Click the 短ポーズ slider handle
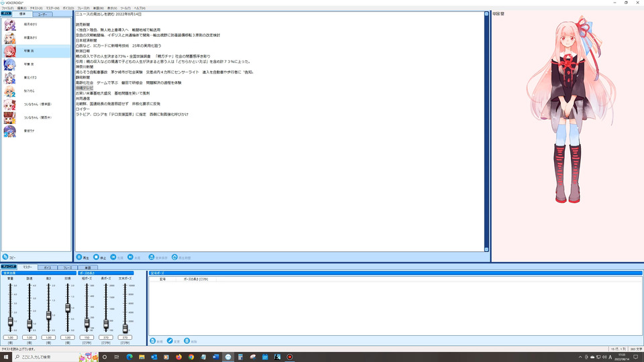Image resolution: width=644 pixels, height=362 pixels. [x=87, y=323]
